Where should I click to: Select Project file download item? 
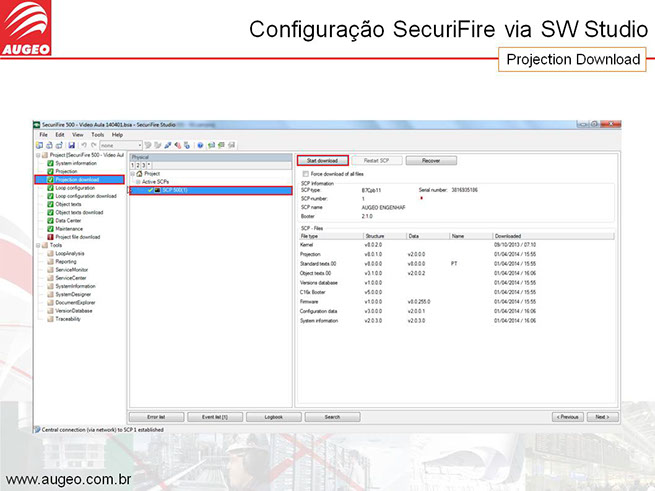click(77, 236)
